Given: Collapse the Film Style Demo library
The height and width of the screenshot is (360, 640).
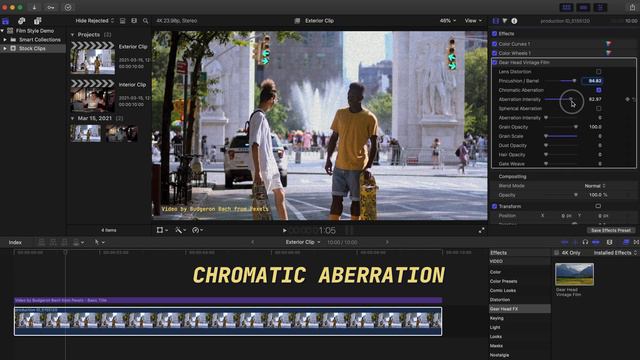Looking at the screenshot, I should point(2,31).
